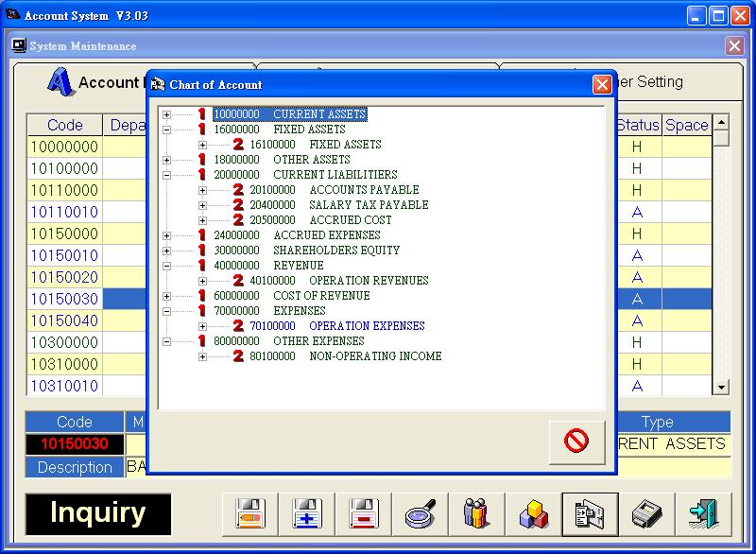This screenshot has width=756, height=554.
Task: Click the blue letter A Account icon
Action: (60, 82)
